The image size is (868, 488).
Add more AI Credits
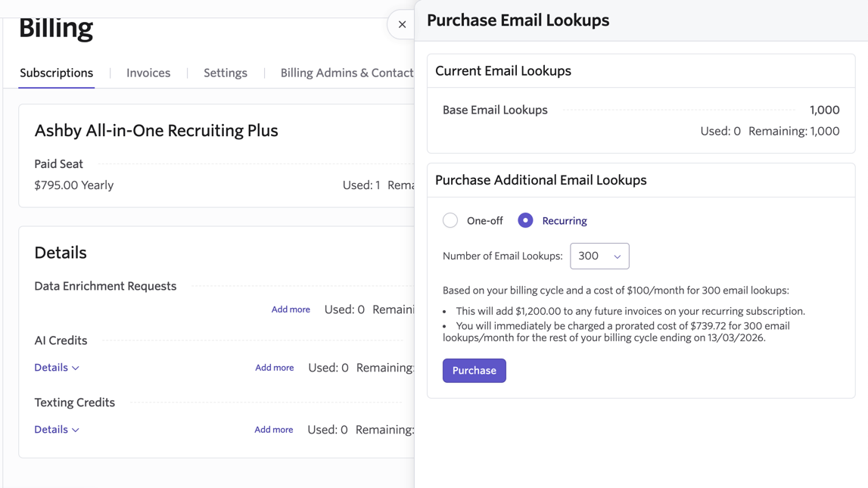click(x=275, y=368)
